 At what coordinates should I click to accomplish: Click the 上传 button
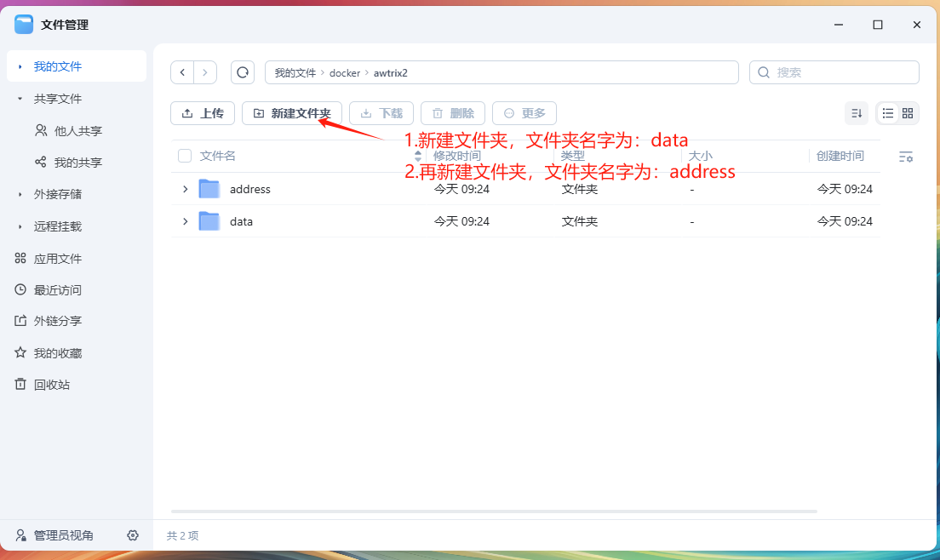pyautogui.click(x=202, y=113)
